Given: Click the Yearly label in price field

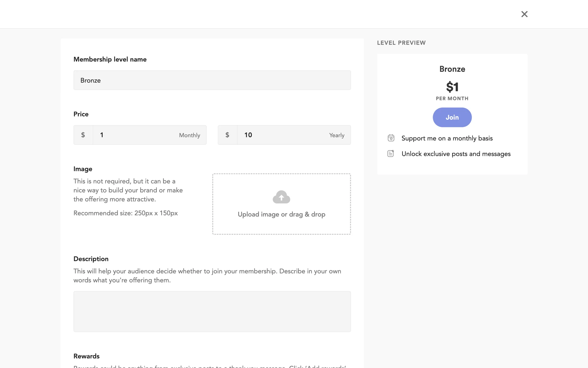Looking at the screenshot, I should [337, 135].
